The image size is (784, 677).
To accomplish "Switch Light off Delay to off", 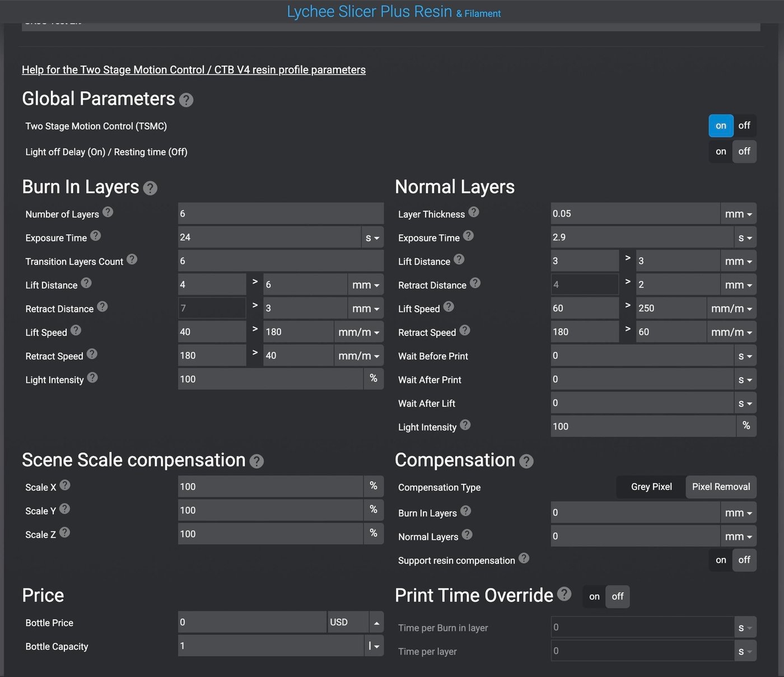I will [744, 151].
